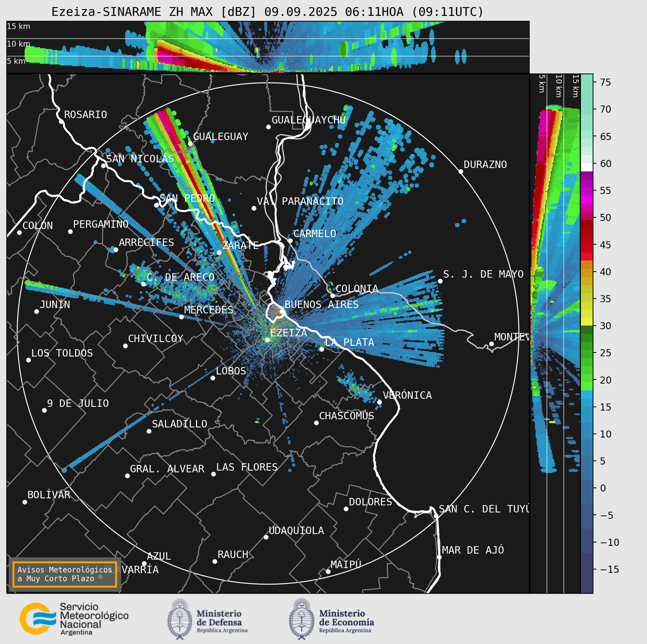Image resolution: width=647 pixels, height=644 pixels.
Task: Click the Chivilcoy city marker dot
Action: click(x=125, y=346)
